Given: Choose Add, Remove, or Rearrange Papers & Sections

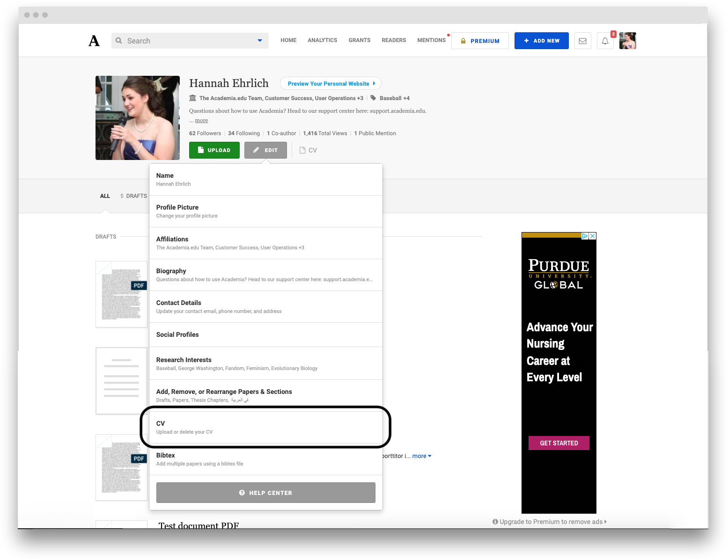Looking at the screenshot, I should coord(266,396).
